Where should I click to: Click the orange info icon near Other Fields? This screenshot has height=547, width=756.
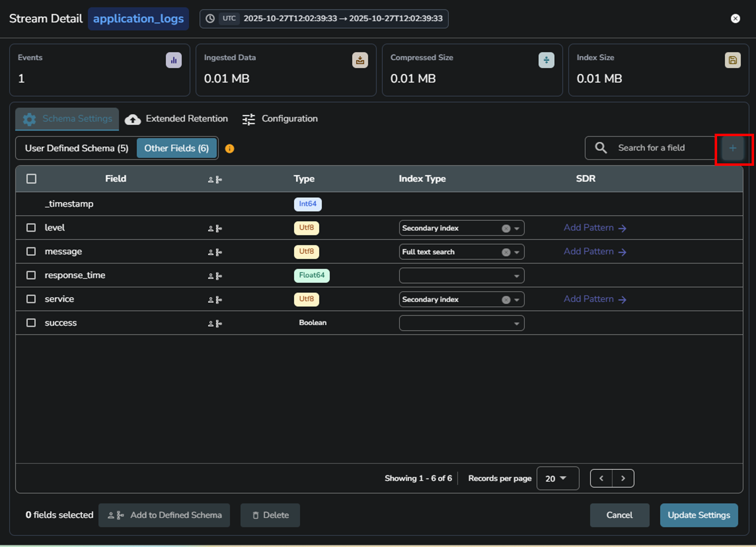click(x=230, y=149)
